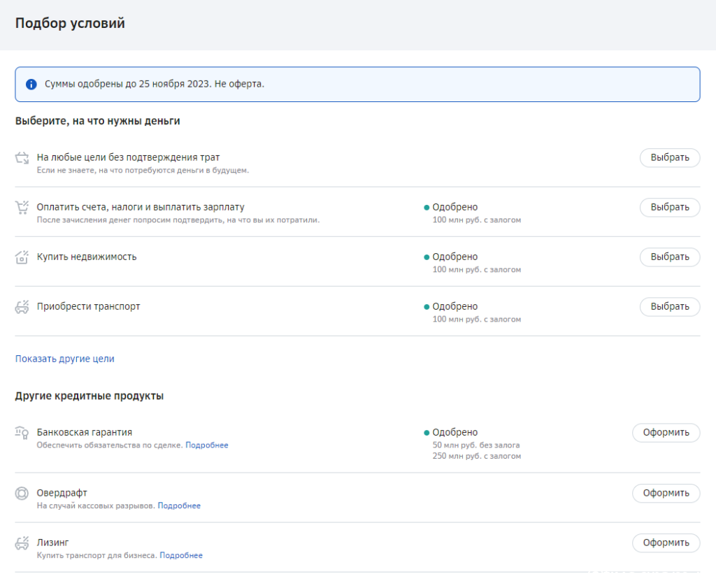This screenshot has height=588, width=716.
Task: Click 'Банковская гарантия' title
Action: coord(85,432)
